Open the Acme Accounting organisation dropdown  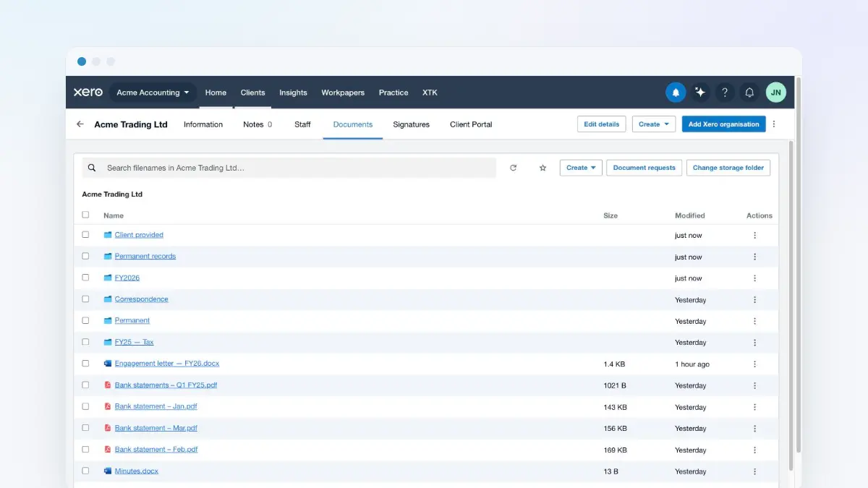153,93
